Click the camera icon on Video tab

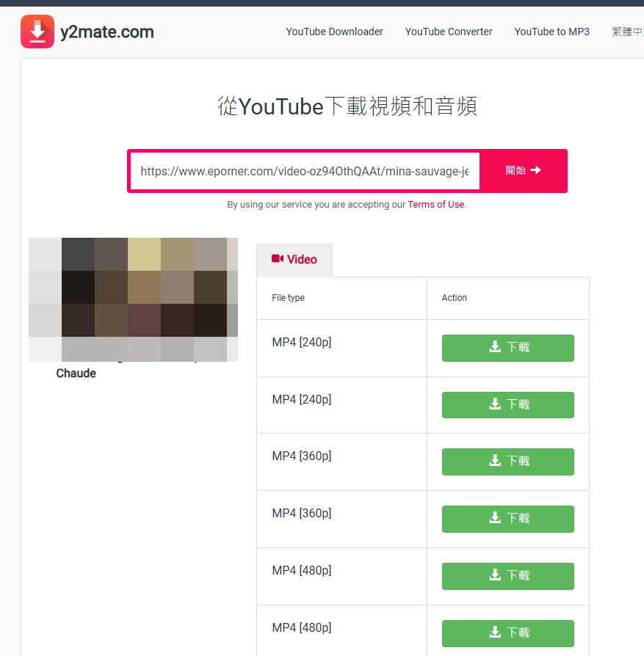277,259
